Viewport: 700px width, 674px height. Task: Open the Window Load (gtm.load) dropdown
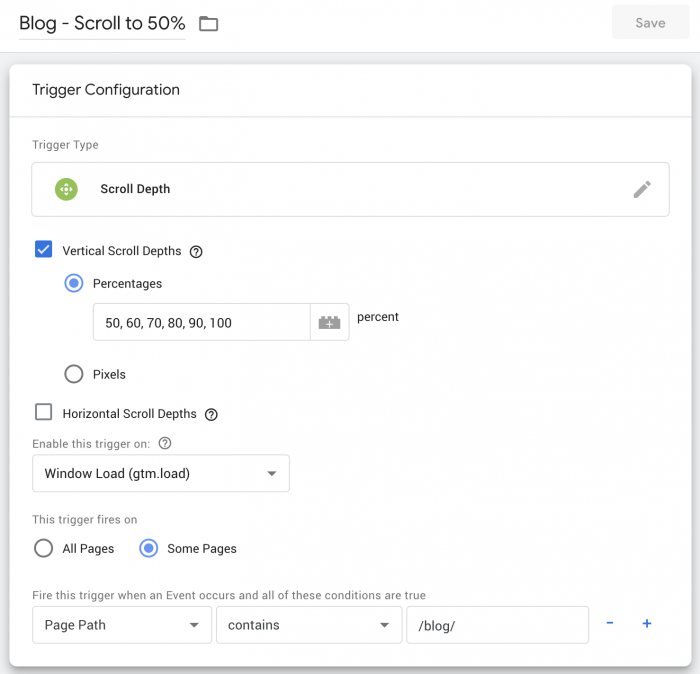coord(161,474)
